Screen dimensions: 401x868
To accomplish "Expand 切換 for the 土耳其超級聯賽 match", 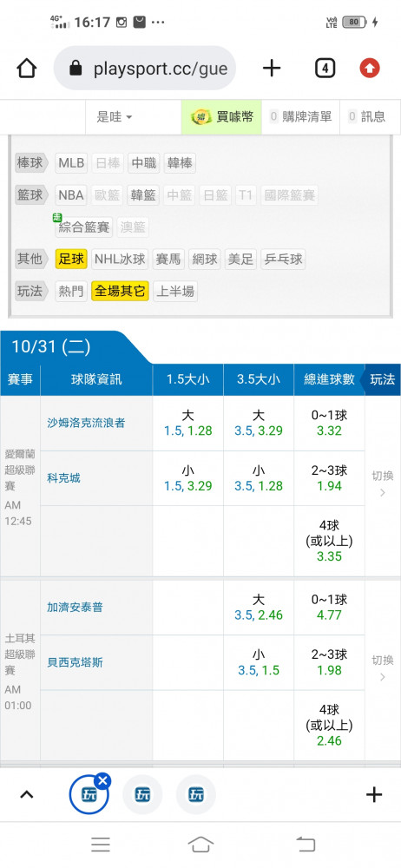I will point(383,667).
